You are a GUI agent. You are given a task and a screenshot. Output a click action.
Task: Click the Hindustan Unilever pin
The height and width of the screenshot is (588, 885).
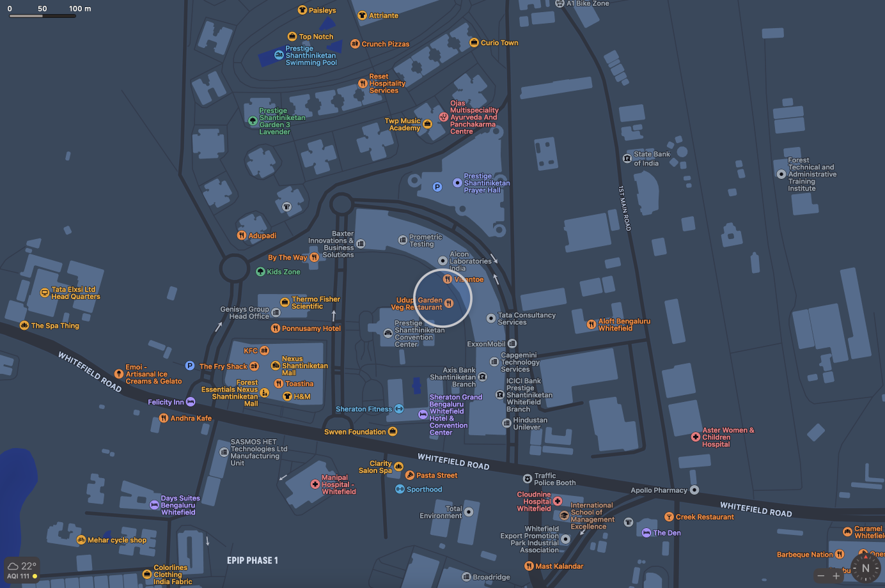pyautogui.click(x=507, y=424)
